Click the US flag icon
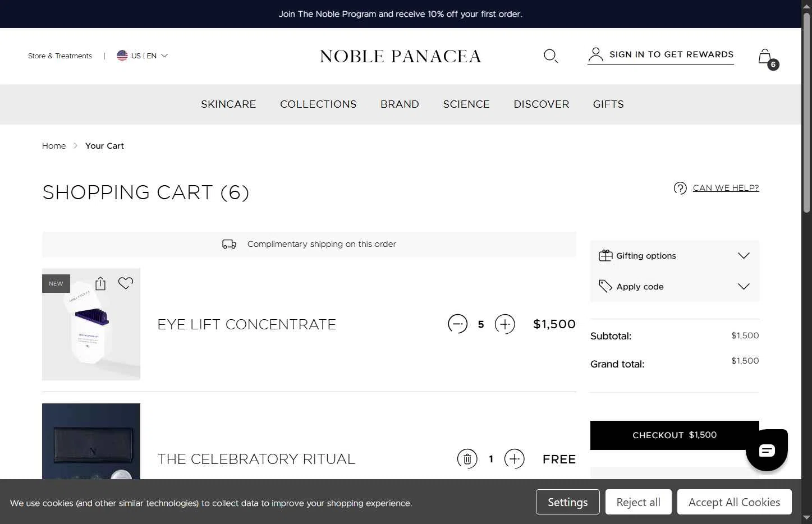The image size is (812, 524). pos(122,56)
